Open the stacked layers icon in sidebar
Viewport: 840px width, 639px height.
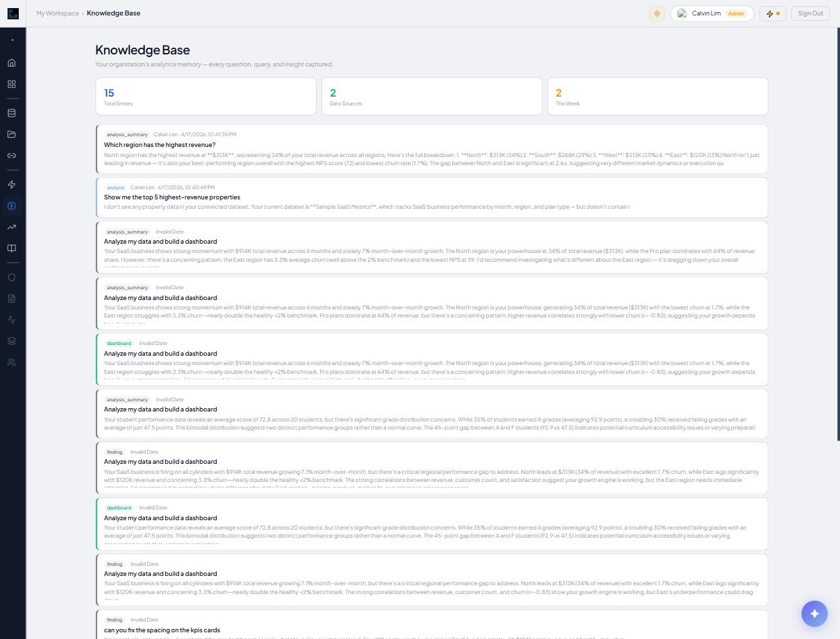click(x=11, y=341)
